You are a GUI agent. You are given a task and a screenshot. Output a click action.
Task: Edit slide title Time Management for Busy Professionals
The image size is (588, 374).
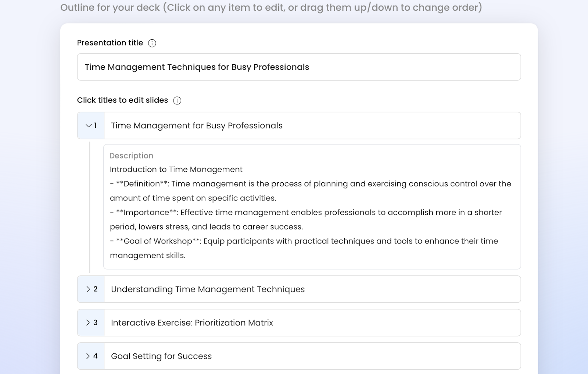[312, 126]
